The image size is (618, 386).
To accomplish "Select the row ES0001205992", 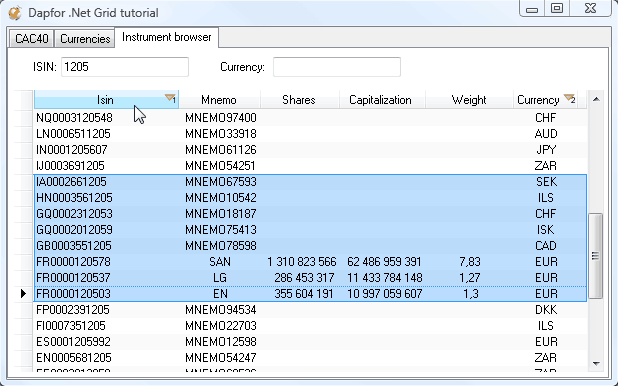I will 311,341.
